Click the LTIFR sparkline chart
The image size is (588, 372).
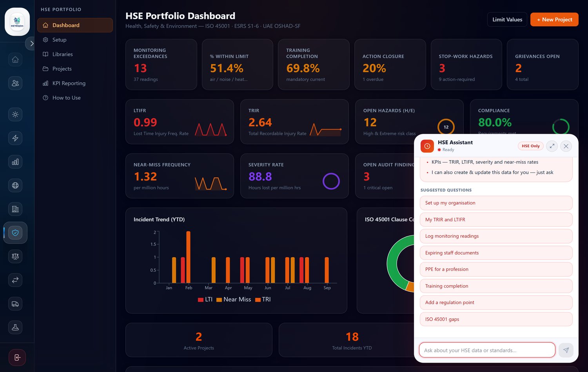pyautogui.click(x=211, y=130)
